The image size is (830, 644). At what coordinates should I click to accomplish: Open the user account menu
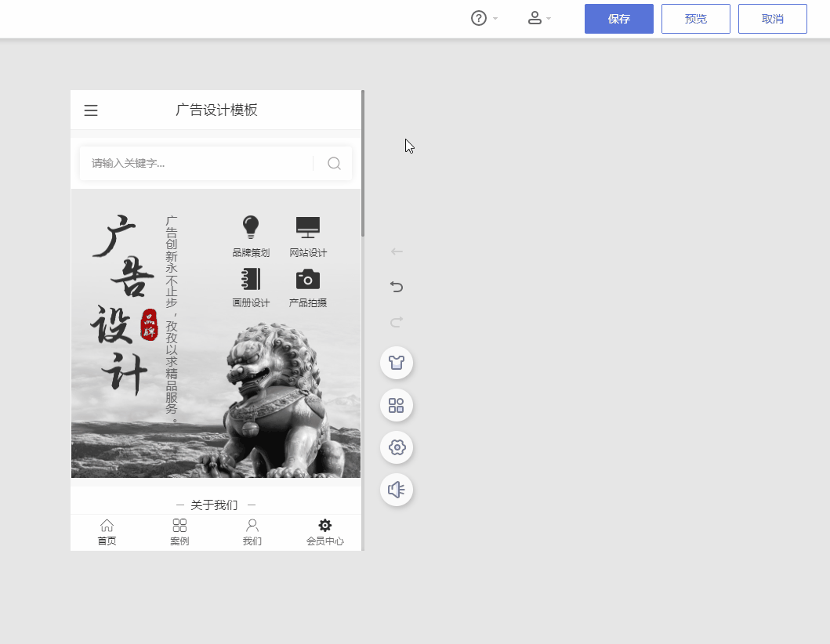(x=535, y=19)
